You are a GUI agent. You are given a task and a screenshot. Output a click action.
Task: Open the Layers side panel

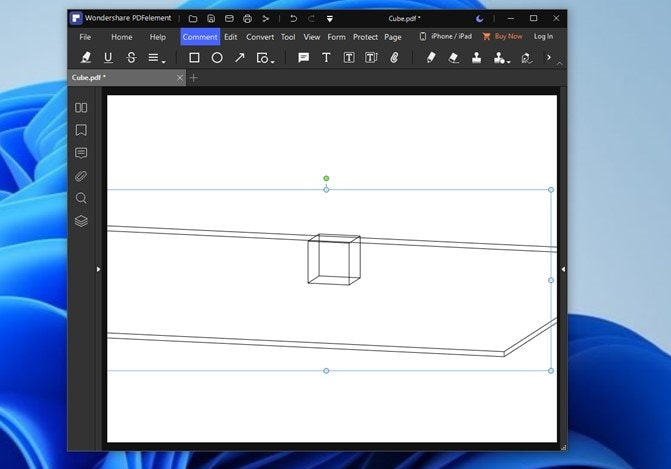81,221
